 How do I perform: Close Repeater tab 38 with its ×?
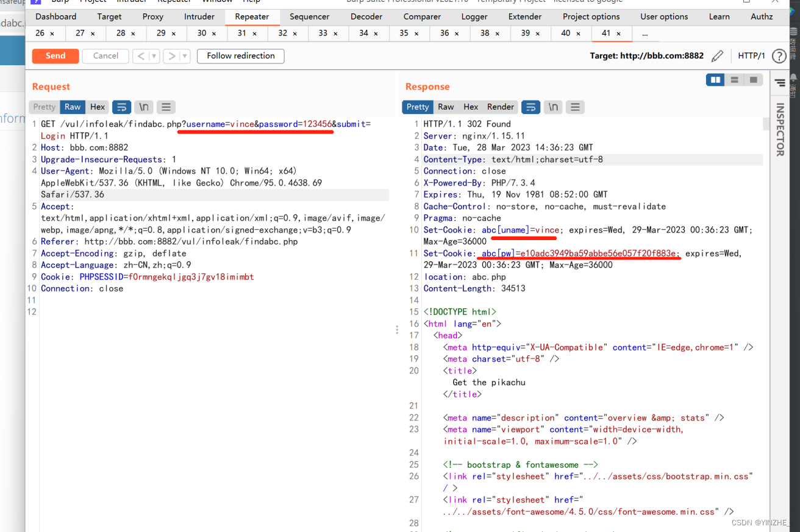click(x=498, y=34)
